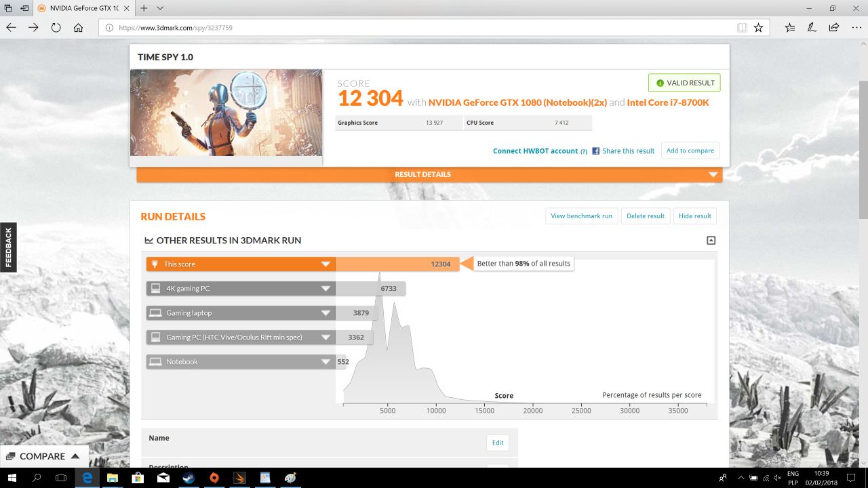Screen dimensions: 868x488
Task: Click Connect HWBOT account link
Action: coord(535,151)
